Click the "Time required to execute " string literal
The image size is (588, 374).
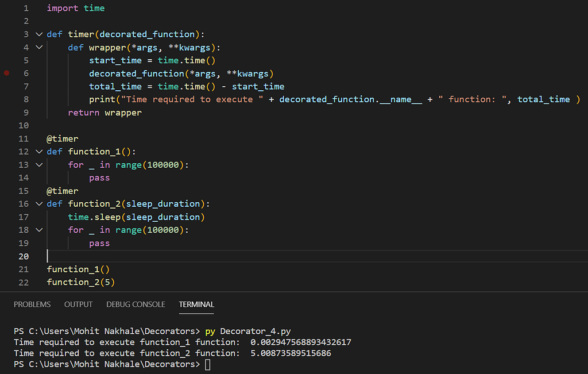[192, 99]
